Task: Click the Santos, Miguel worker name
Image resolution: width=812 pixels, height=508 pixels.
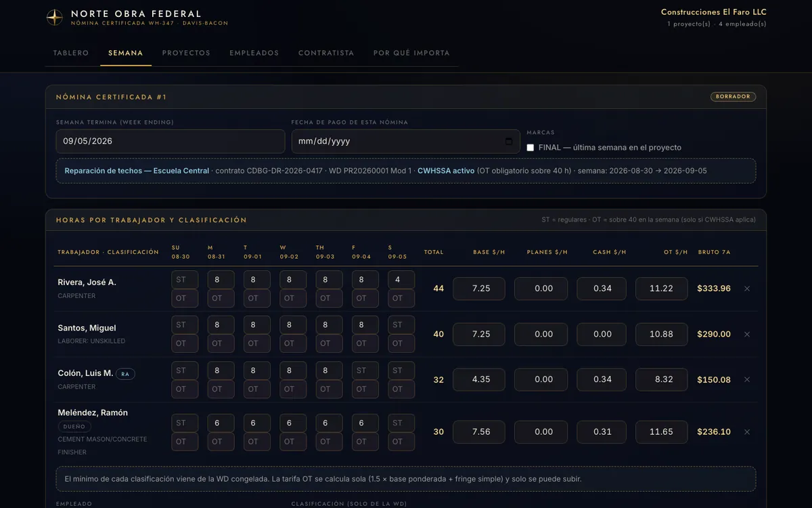Action: click(x=87, y=328)
